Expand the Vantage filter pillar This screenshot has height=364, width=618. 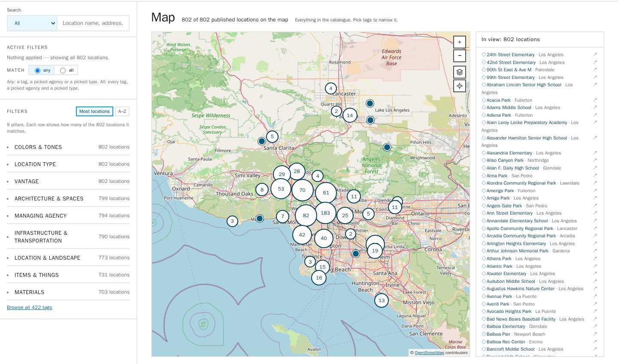tap(68, 181)
